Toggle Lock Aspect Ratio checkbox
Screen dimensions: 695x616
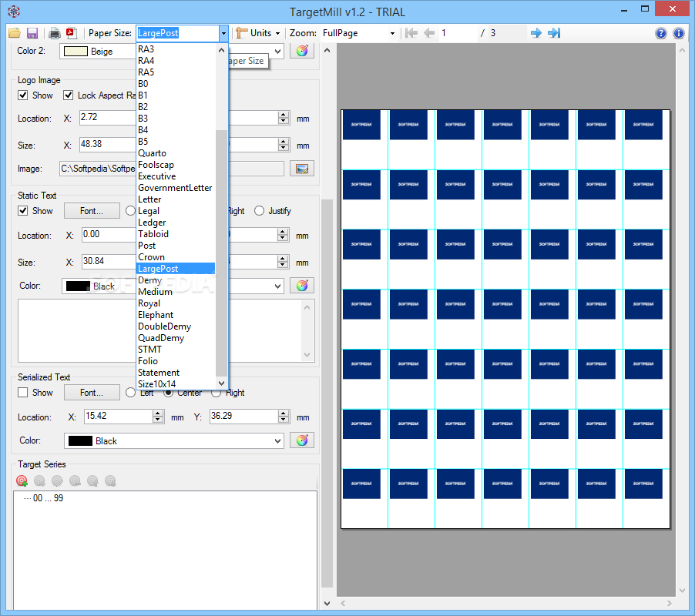(x=69, y=95)
